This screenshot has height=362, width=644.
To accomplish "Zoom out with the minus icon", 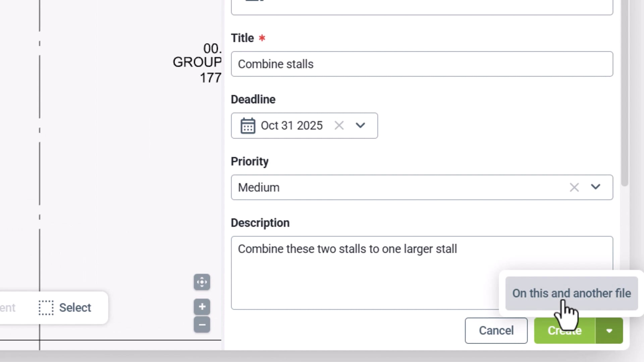I will [202, 324].
